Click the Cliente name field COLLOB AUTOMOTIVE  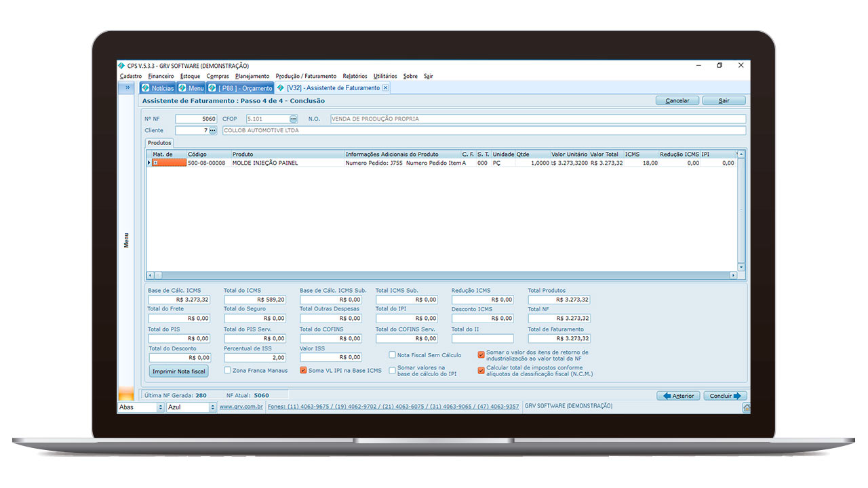coord(484,130)
